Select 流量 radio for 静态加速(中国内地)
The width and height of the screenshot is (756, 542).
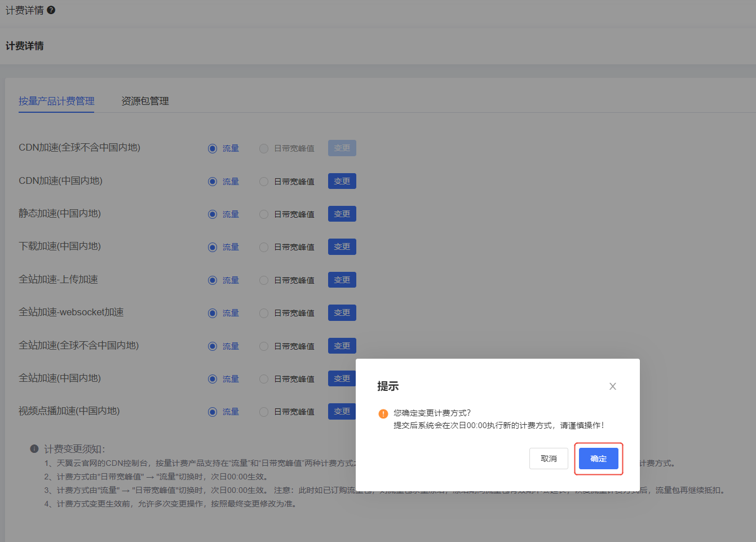[213, 214]
